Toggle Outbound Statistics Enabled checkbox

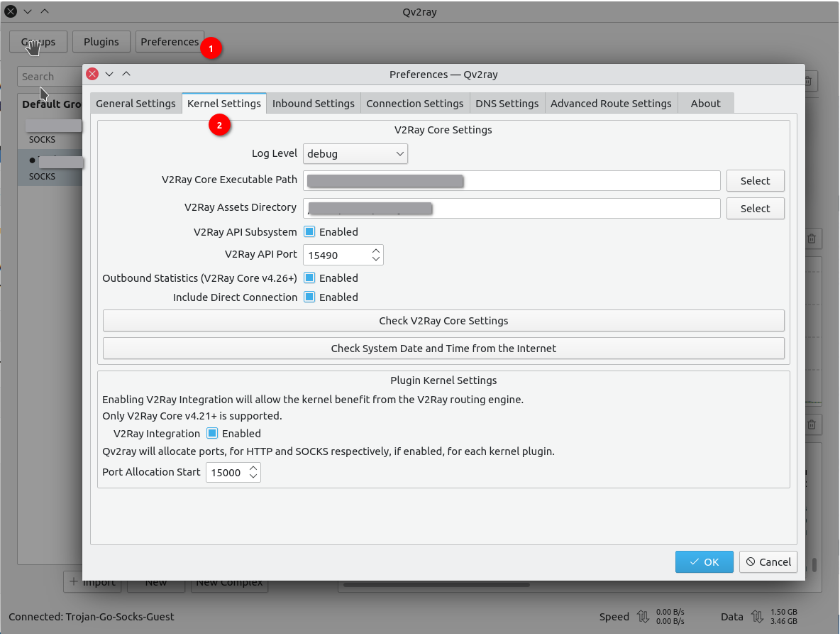click(x=309, y=278)
